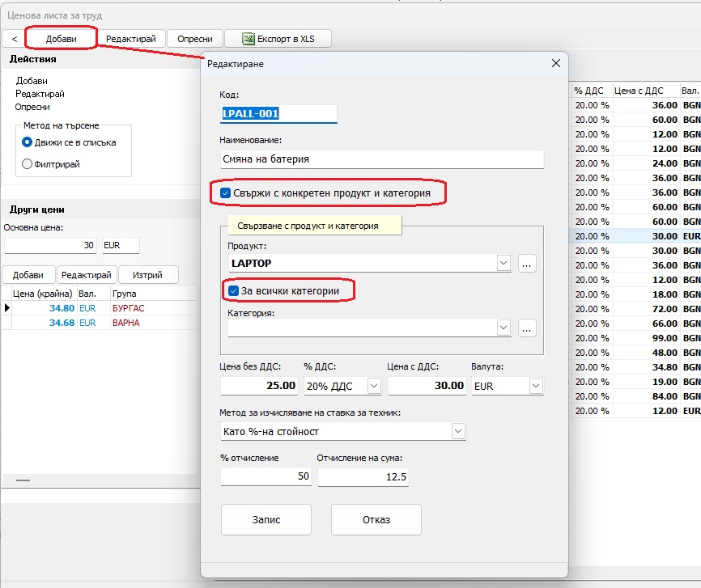Open product browse '...' button next to LAPTOP
This screenshot has height=588, width=701.
coord(527,264)
